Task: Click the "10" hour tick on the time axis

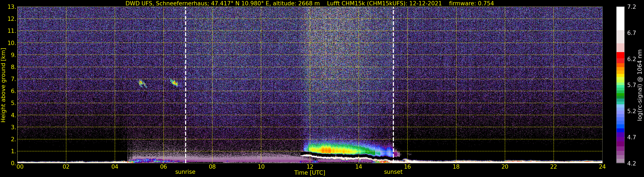Action: pyautogui.click(x=261, y=167)
